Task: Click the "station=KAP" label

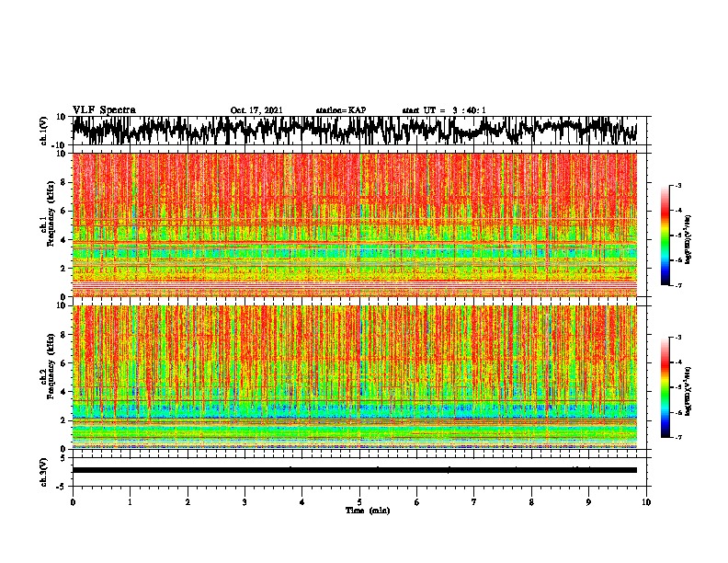Action: [341, 110]
